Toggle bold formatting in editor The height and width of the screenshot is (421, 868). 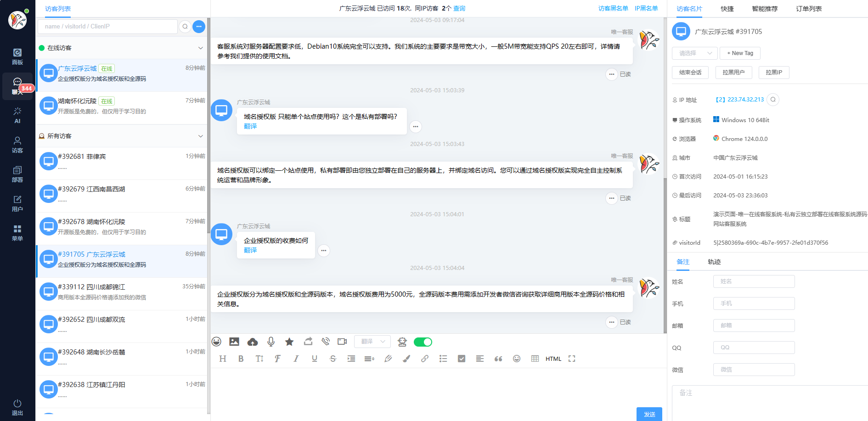[241, 359]
